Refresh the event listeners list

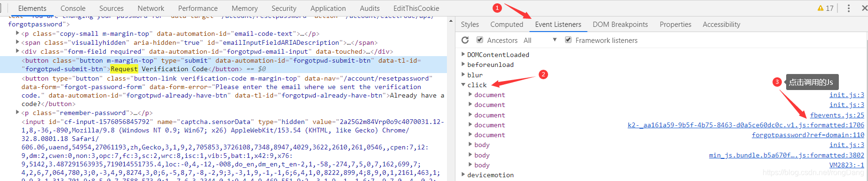(x=465, y=40)
